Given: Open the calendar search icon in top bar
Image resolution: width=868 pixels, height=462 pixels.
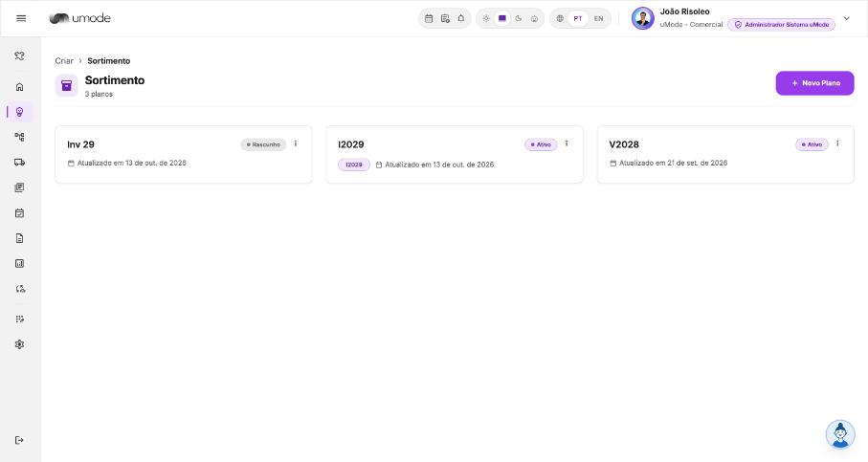Looking at the screenshot, I should (445, 18).
